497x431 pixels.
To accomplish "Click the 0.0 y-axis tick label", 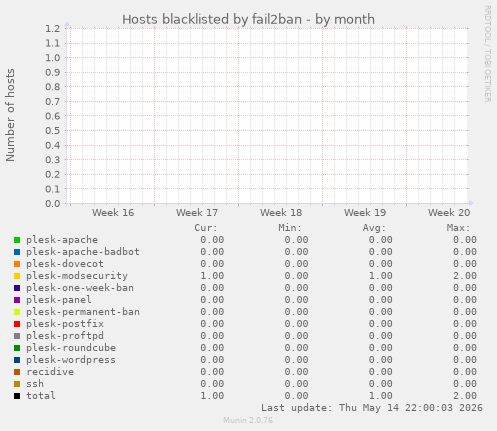I will tap(53, 204).
